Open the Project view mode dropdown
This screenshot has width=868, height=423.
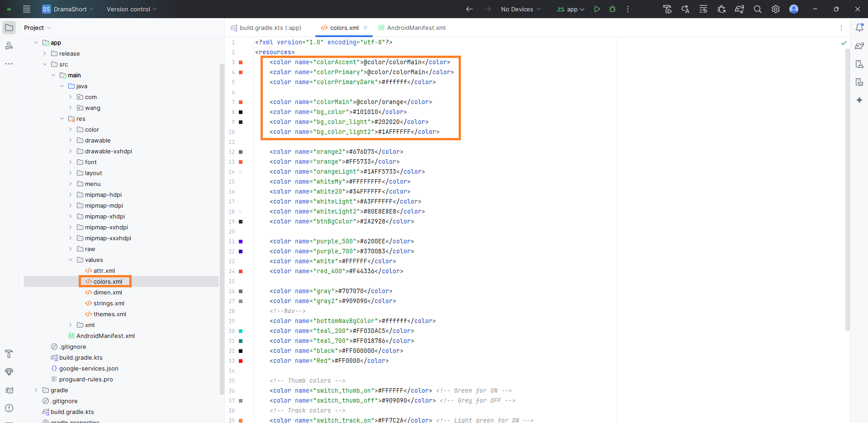pos(37,28)
